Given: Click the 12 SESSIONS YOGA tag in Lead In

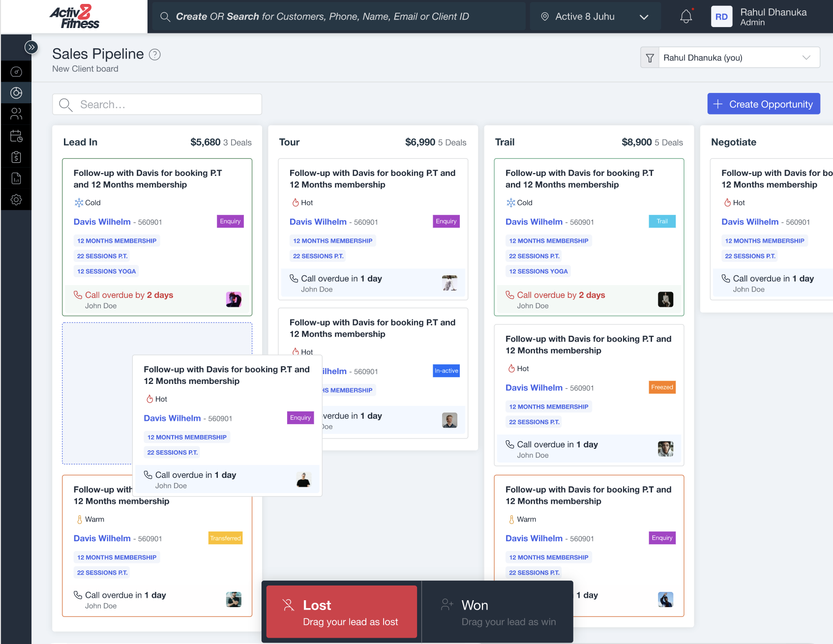Looking at the screenshot, I should (x=106, y=271).
